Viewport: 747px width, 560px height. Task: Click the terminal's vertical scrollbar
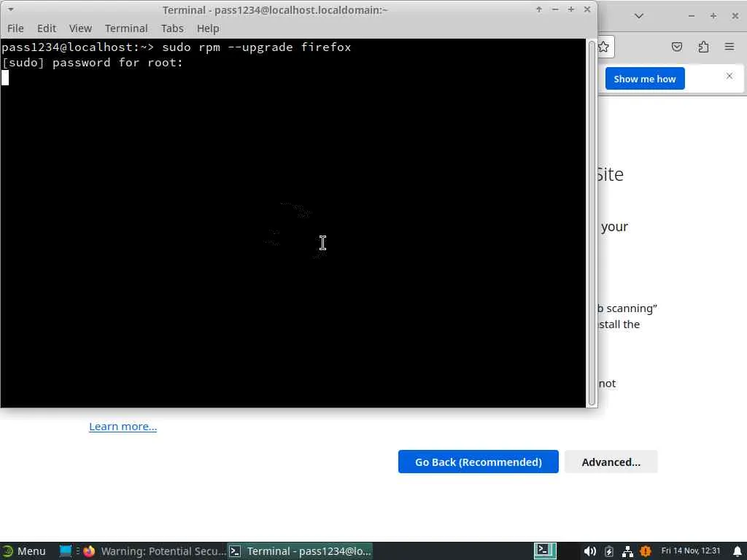592,223
